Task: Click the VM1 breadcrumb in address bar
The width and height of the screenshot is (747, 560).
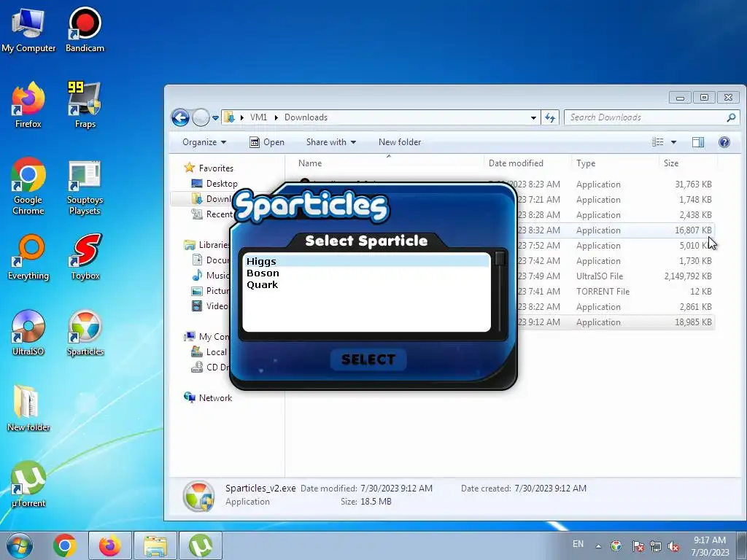Action: click(259, 117)
